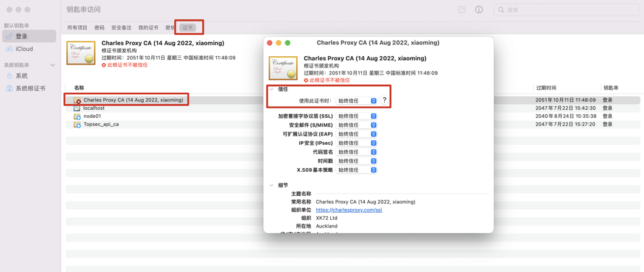Switch to the 密码 tab
This screenshot has height=272, width=644.
pyautogui.click(x=99, y=28)
